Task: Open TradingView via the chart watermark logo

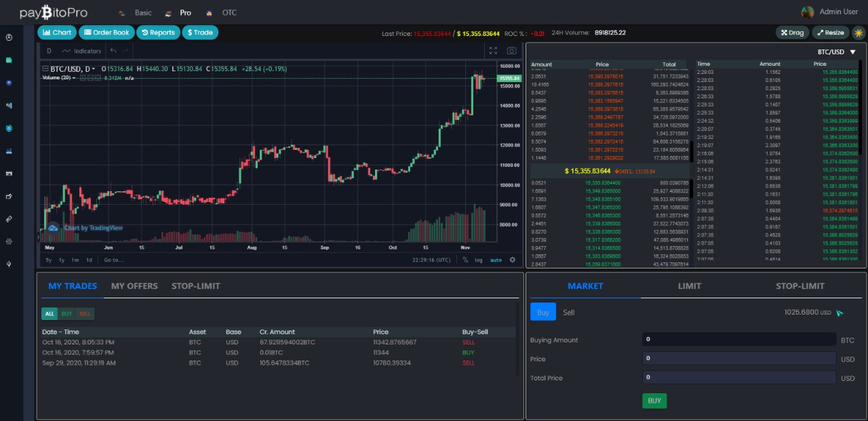Action: tap(54, 228)
